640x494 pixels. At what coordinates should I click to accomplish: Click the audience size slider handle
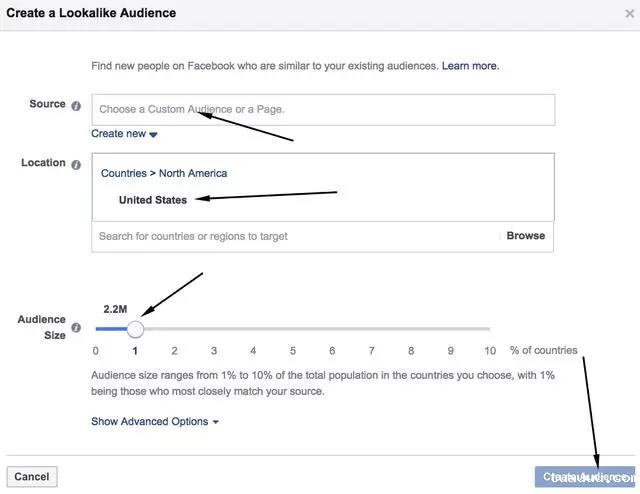tap(135, 329)
